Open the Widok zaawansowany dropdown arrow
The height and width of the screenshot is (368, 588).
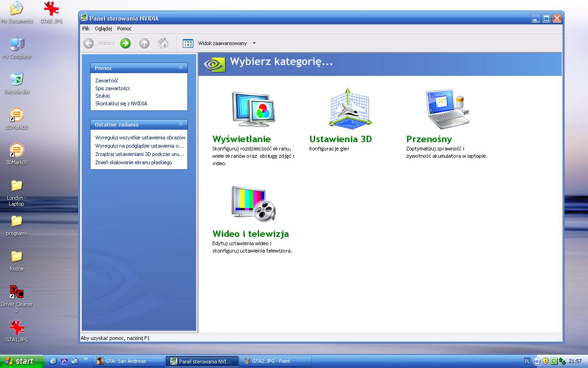tap(254, 43)
